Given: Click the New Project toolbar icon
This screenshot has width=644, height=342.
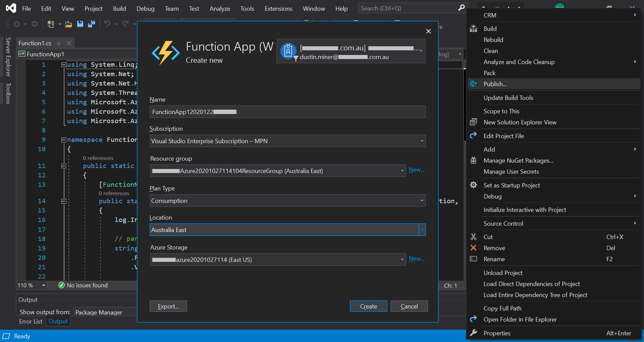Looking at the screenshot, I should (51, 24).
